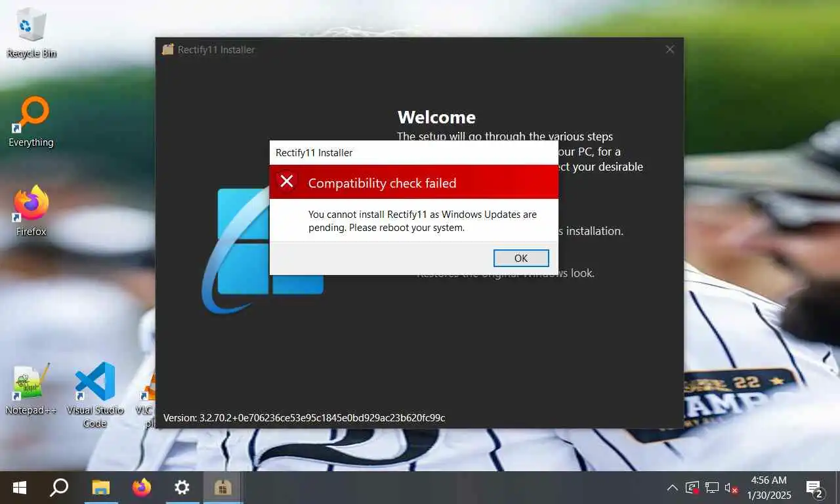Select the Notepad++ desktop shortcut
The height and width of the screenshot is (504, 840).
pyautogui.click(x=31, y=390)
